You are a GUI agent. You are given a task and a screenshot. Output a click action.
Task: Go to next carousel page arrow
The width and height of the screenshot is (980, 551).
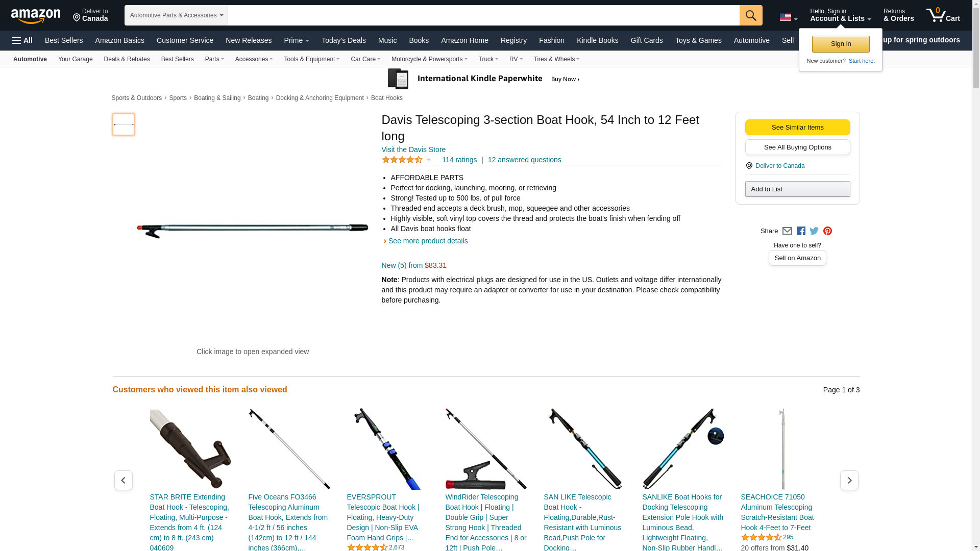pos(849,480)
